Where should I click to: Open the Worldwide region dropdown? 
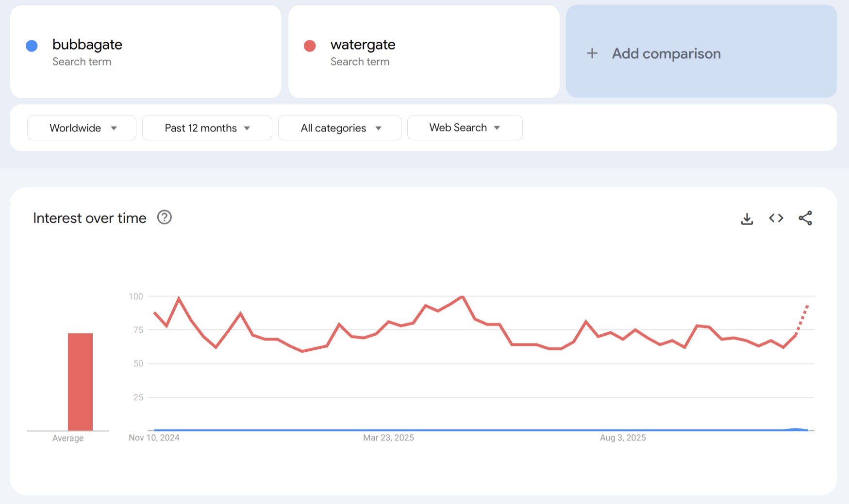(82, 128)
